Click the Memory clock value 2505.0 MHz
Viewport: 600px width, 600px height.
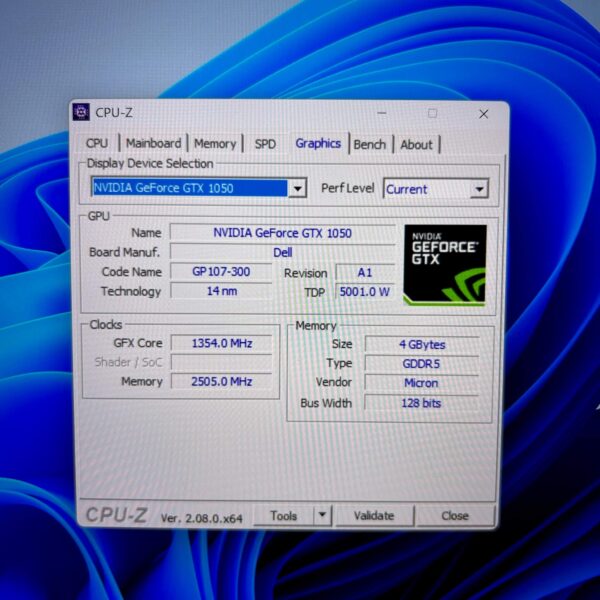pos(222,382)
